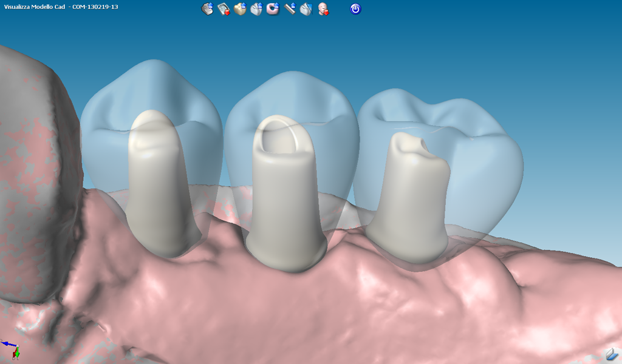Viewport: 622px width, 364px height.
Task: Click the white tooth anatomy toolbar icon
Action: pyautogui.click(x=256, y=9)
